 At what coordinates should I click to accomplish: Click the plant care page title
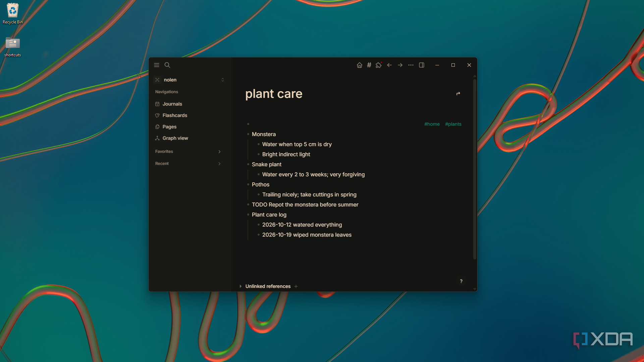pyautogui.click(x=274, y=94)
